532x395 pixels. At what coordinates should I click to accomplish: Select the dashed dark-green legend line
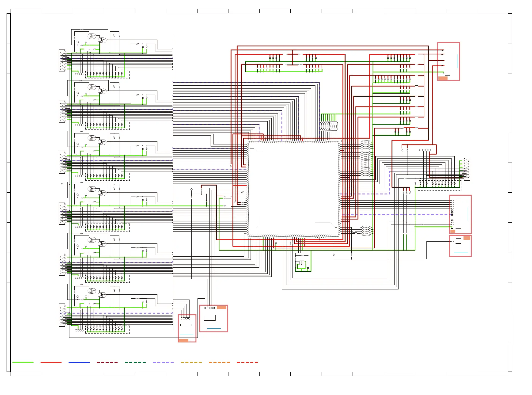135,362
